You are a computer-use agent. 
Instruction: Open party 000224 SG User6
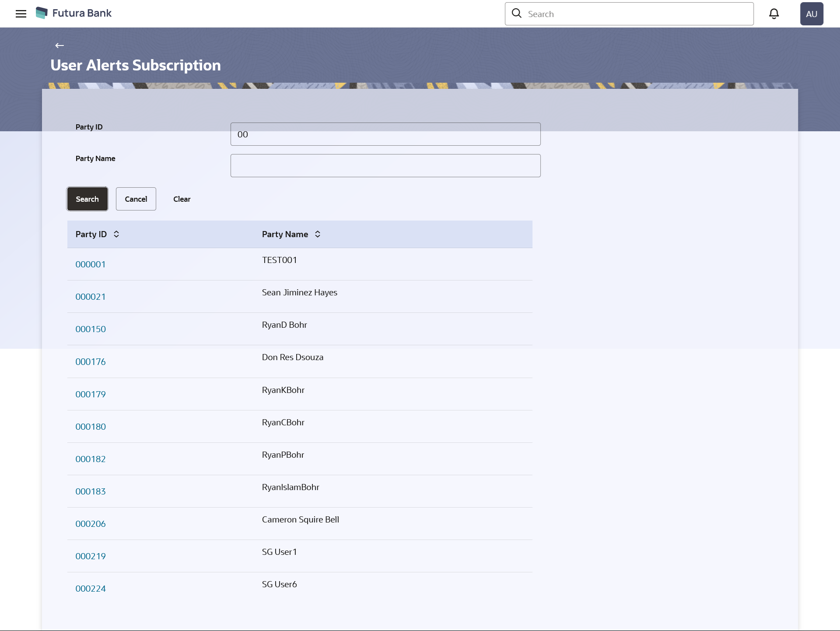click(91, 589)
